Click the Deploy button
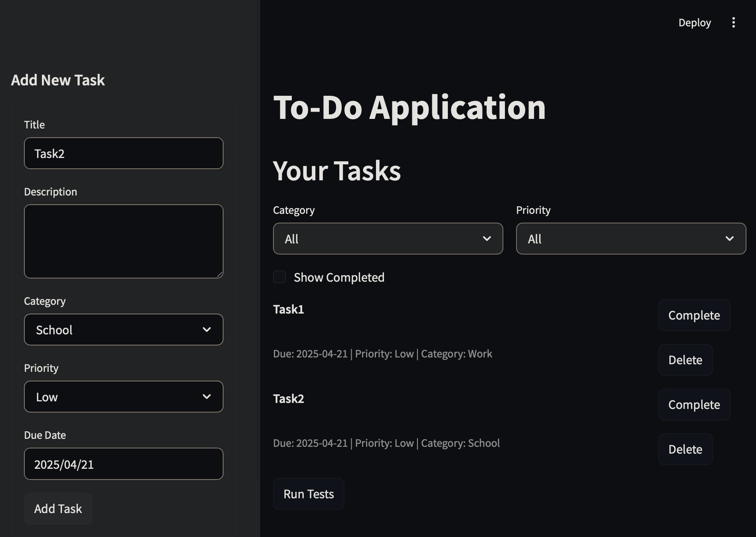 pyautogui.click(x=695, y=23)
